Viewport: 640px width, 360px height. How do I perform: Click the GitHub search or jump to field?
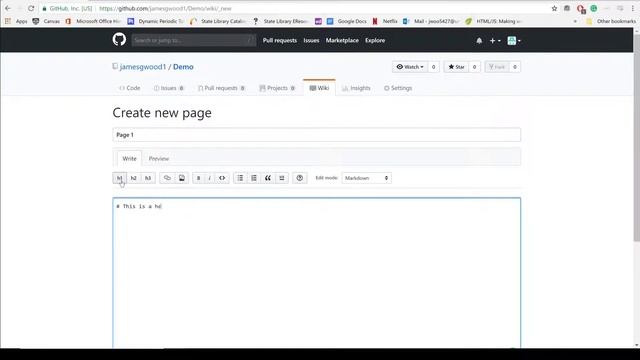pos(194,40)
